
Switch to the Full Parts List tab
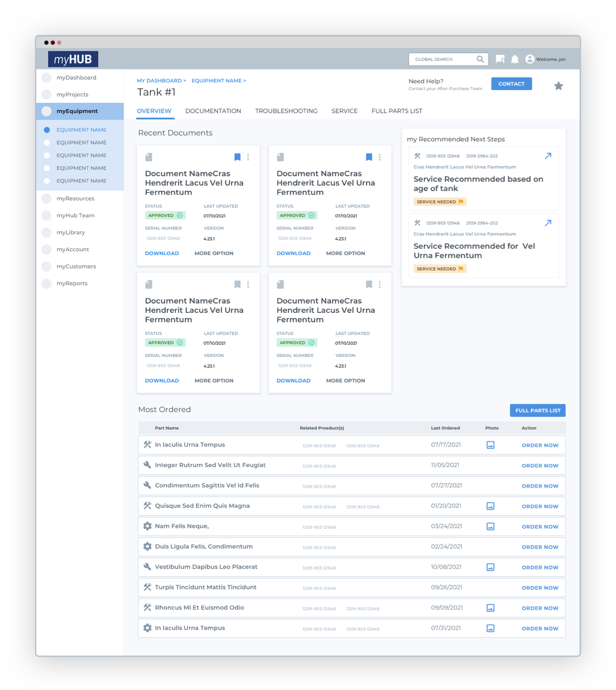(397, 111)
